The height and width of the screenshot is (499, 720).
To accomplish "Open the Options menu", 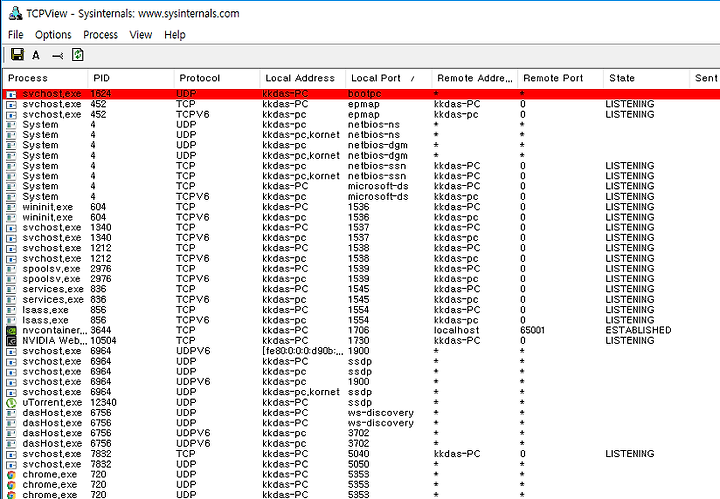I will [x=53, y=35].
